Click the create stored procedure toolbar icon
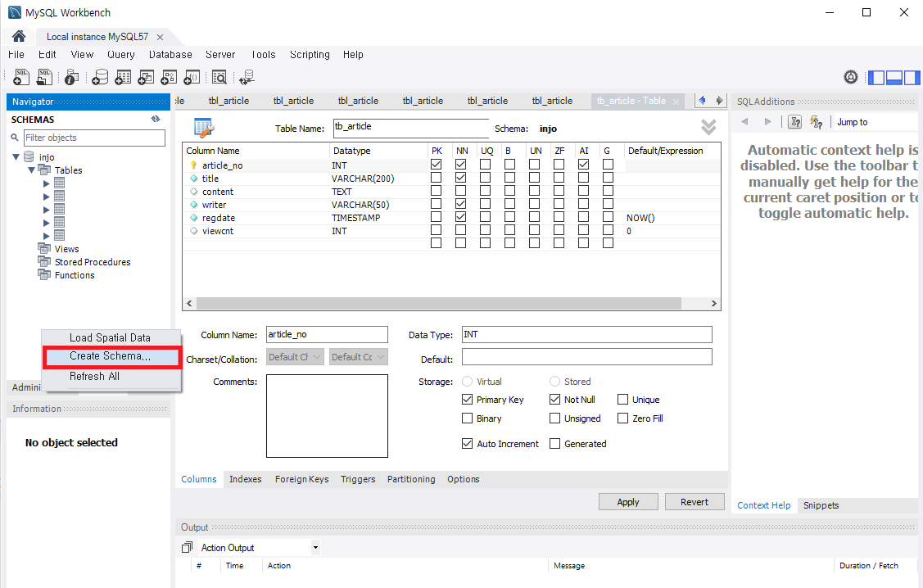The width and height of the screenshot is (923, 588). 169,77
